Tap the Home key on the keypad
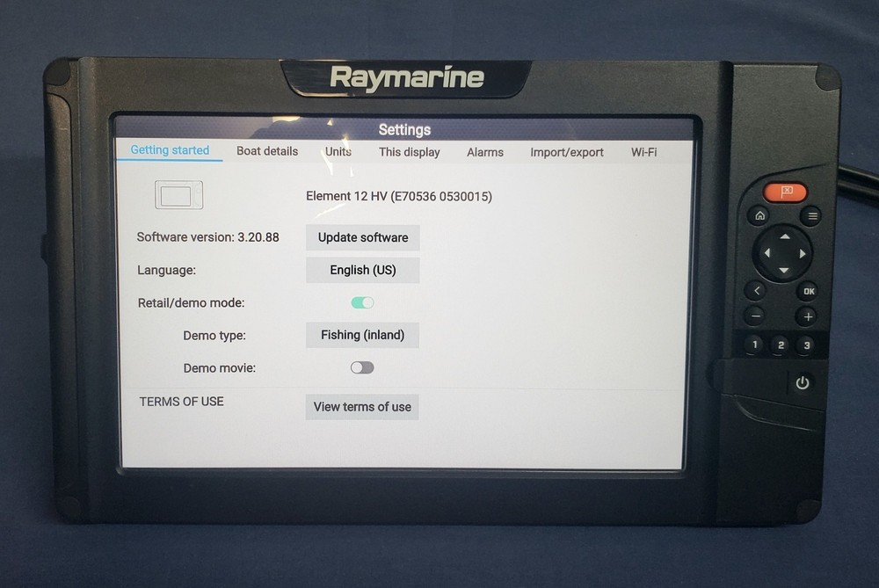Screen dimensions: 879x588 click(x=759, y=215)
